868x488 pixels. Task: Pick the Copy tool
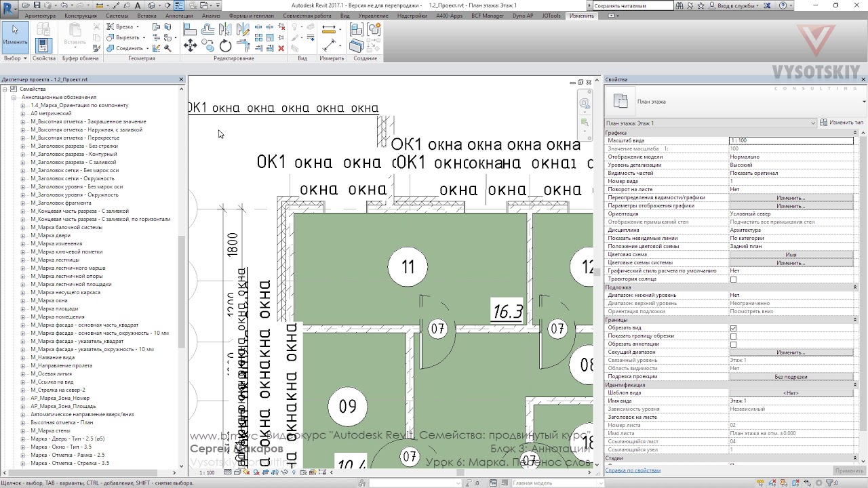[x=208, y=45]
